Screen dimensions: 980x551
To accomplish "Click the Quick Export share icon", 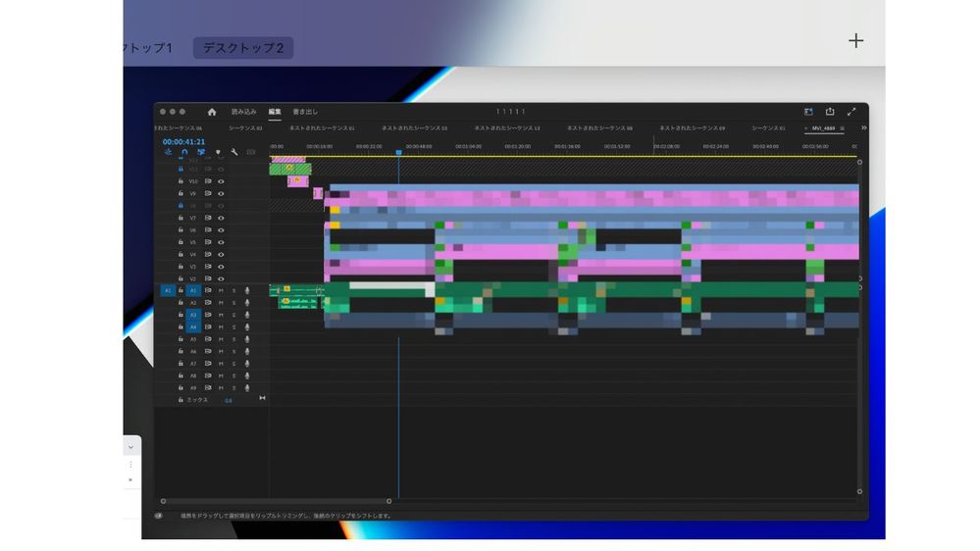I will tap(830, 111).
